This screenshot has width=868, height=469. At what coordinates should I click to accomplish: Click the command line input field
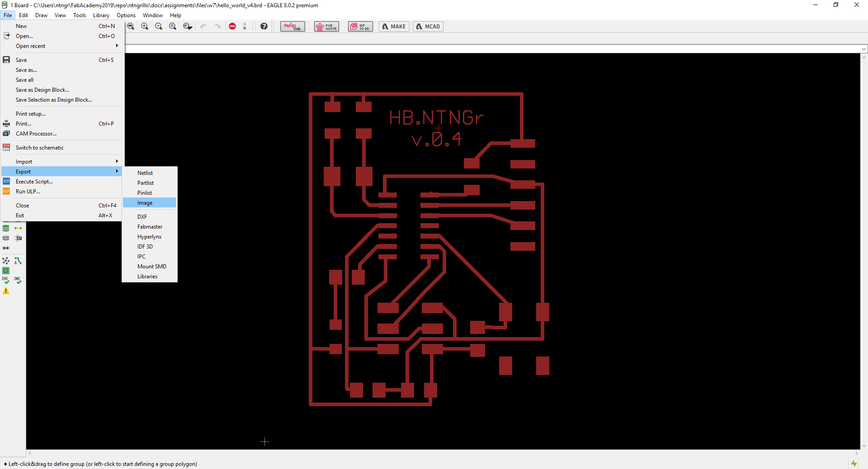pos(493,49)
